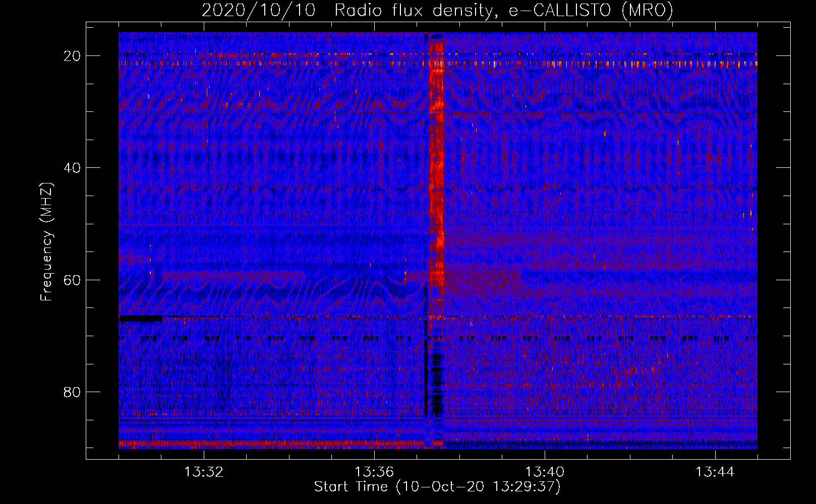Click the time tick label "13:32"
The height and width of the screenshot is (504, 816).
pos(204,472)
